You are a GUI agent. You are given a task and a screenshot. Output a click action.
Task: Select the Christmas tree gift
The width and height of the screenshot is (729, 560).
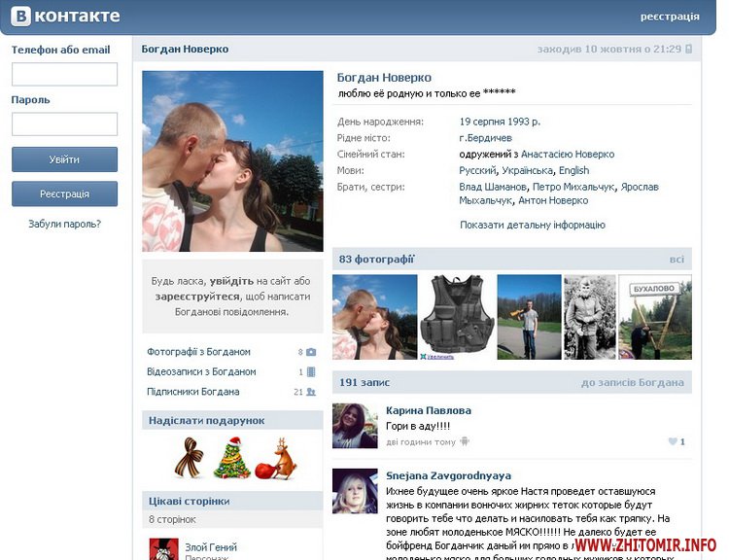coord(232,457)
